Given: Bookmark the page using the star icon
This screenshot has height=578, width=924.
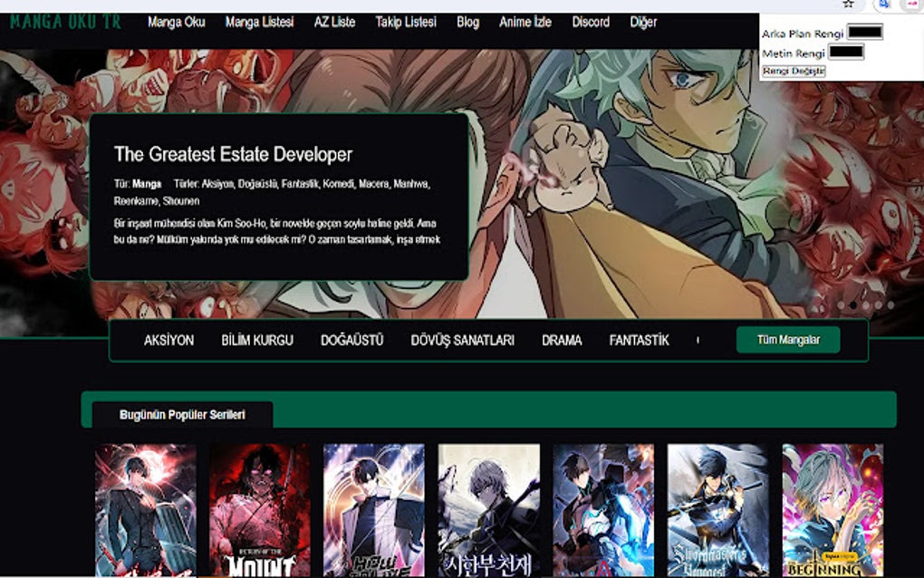Looking at the screenshot, I should tap(848, 4).
